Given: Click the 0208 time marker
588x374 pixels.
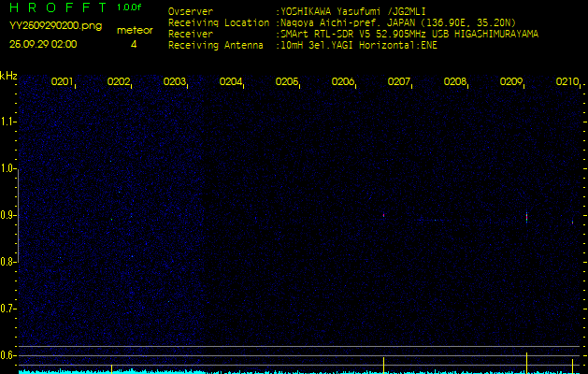Looking at the screenshot, I should [x=454, y=81].
